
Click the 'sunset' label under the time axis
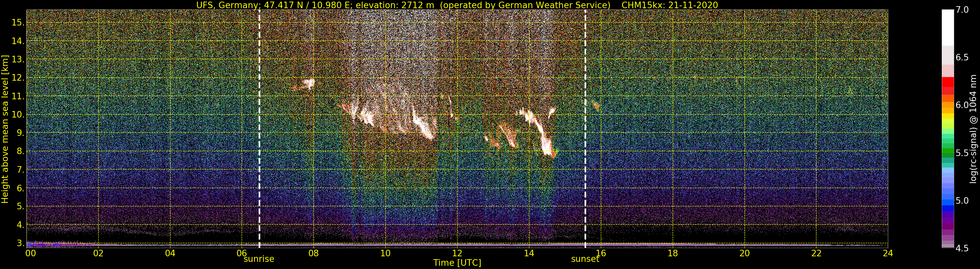pos(585,259)
